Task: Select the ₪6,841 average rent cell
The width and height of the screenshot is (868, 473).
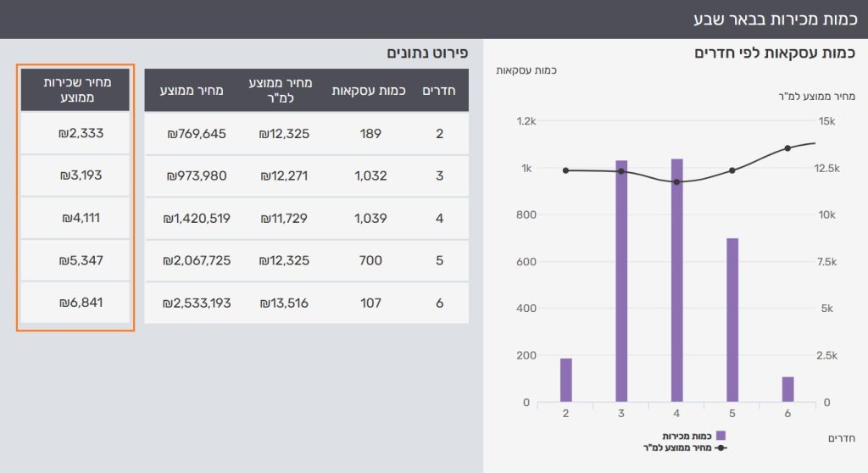Action: (x=75, y=302)
